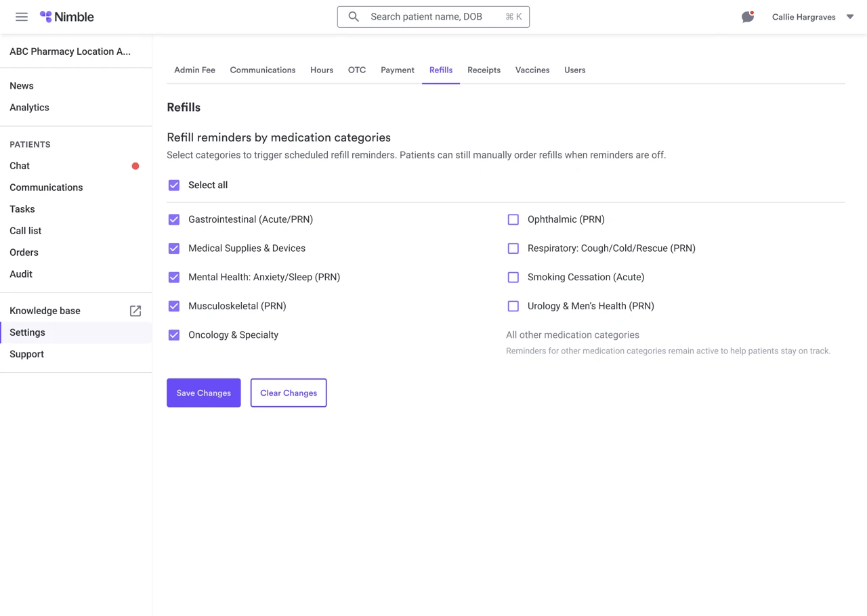Uncheck Mental Health: Anxiety/Sleep (PRN) checkbox

174,277
